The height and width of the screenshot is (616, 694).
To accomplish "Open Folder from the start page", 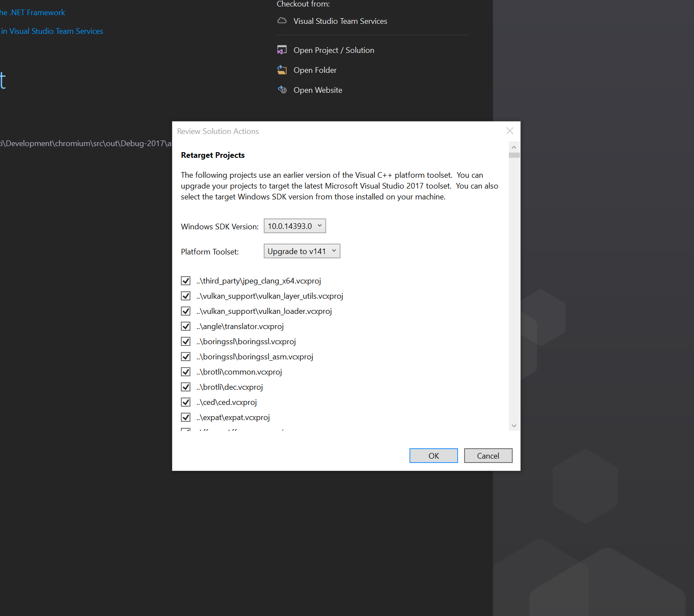I will (x=315, y=70).
